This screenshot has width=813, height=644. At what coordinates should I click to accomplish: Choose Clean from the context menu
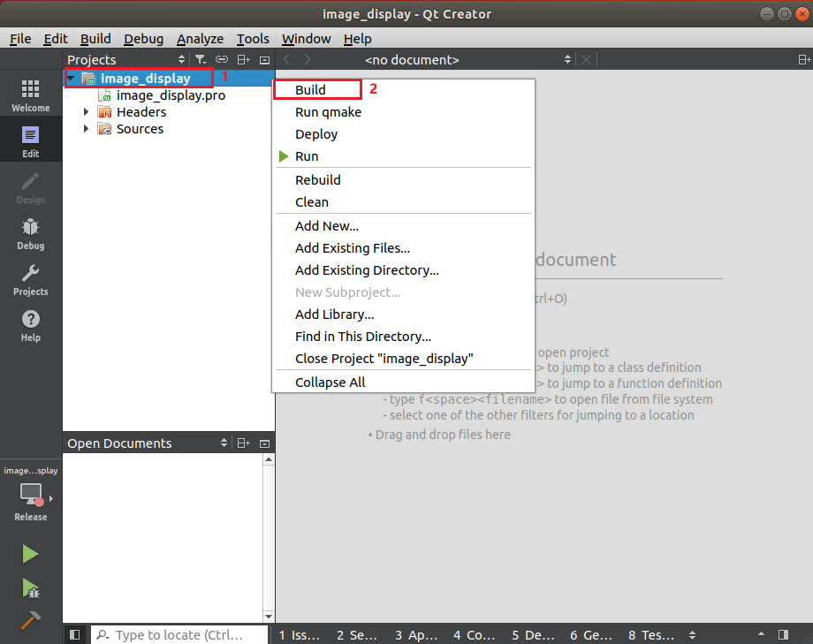[403, 202]
